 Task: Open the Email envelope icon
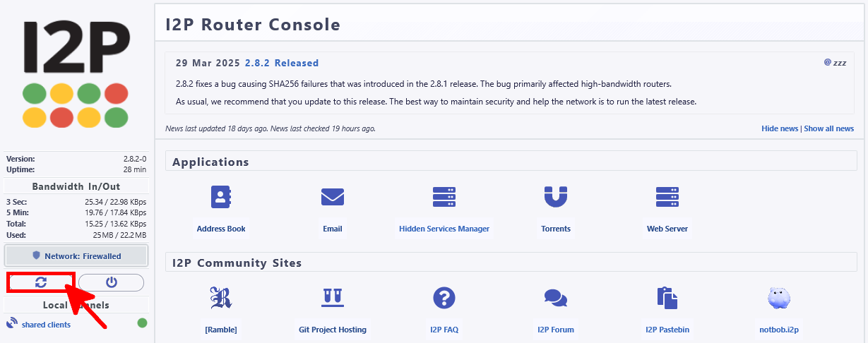tap(332, 197)
